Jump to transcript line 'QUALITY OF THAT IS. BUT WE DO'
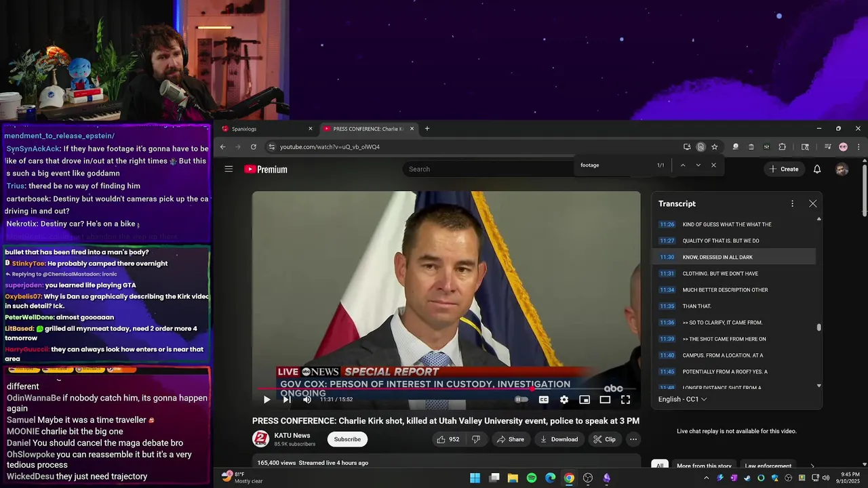This screenshot has height=488, width=868. point(721,241)
